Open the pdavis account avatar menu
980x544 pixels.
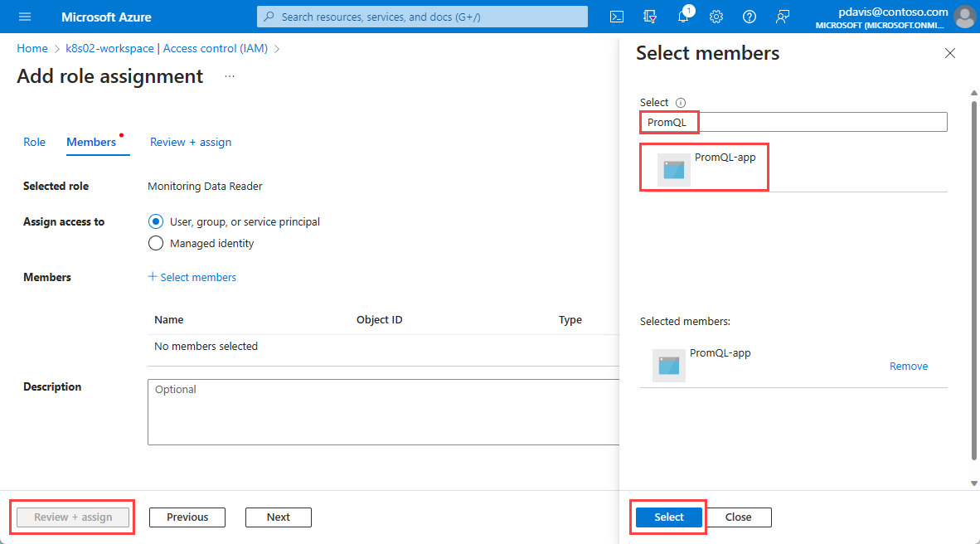point(964,17)
